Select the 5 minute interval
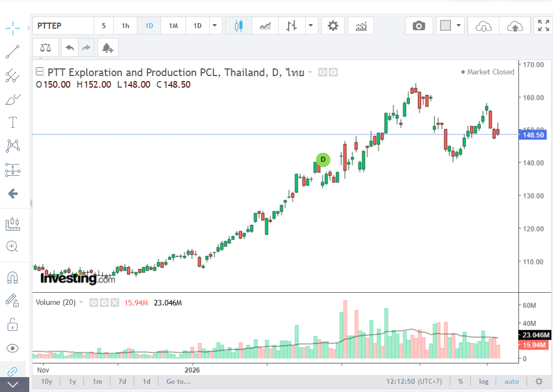Viewport: 553px width, 392px height. tap(104, 26)
